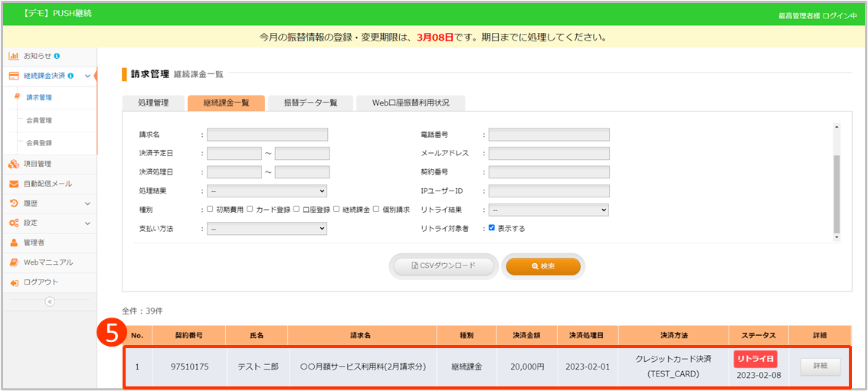Expand the 履歴 menu chevron
This screenshot has width=868, height=391.
point(87,204)
